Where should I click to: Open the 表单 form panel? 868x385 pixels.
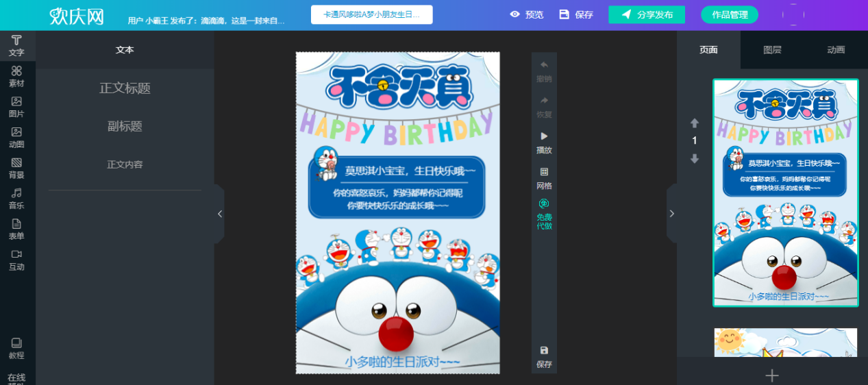point(16,229)
